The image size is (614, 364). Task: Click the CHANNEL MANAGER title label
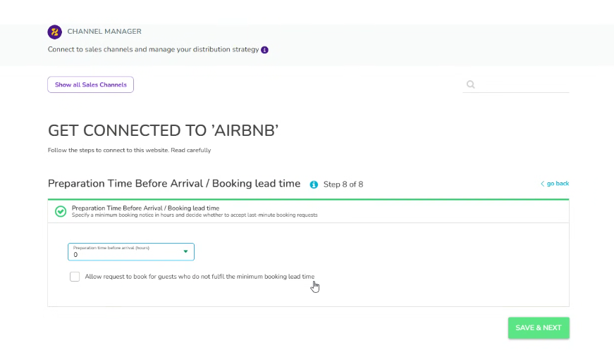tap(104, 32)
